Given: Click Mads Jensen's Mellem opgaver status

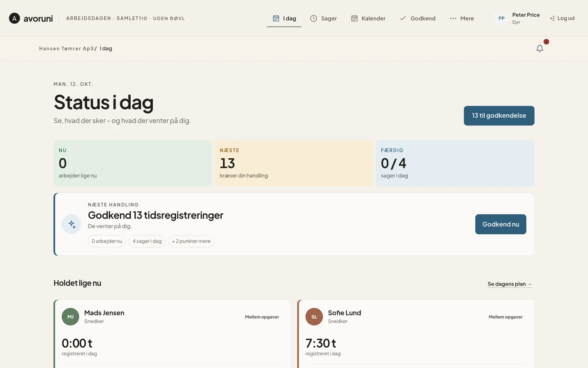Looking at the screenshot, I should click(x=262, y=317).
